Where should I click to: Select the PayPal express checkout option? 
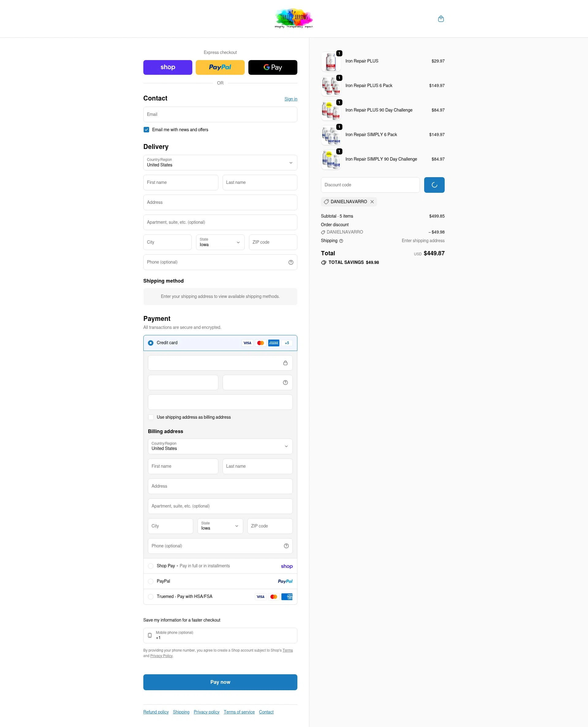[x=220, y=67]
